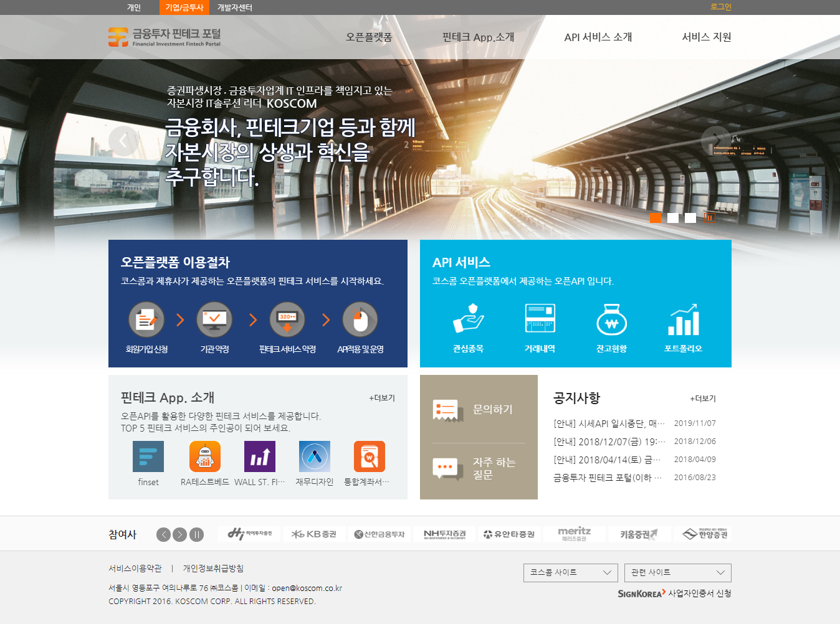Image resolution: width=840 pixels, height=624 pixels.
Task: Launch the RA테스트베드 robot app icon
Action: (205, 456)
